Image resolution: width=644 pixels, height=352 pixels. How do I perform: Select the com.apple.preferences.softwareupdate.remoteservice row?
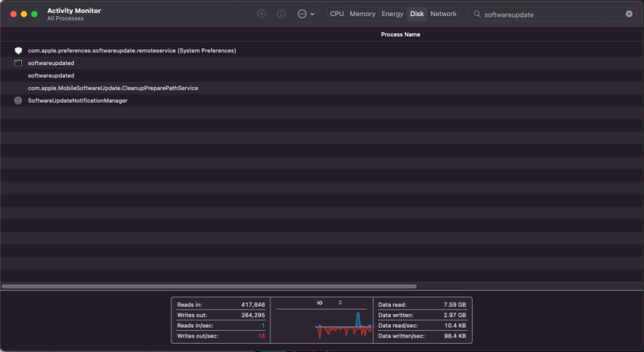point(322,50)
